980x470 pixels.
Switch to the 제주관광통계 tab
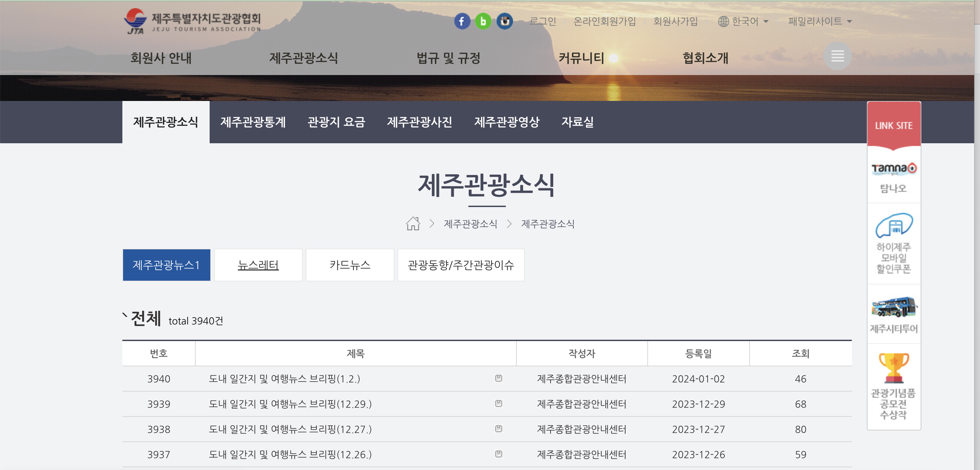253,122
